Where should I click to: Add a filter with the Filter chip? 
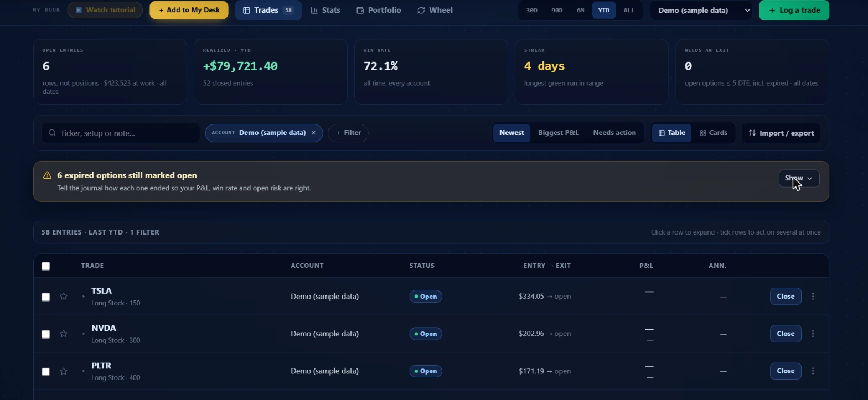348,133
